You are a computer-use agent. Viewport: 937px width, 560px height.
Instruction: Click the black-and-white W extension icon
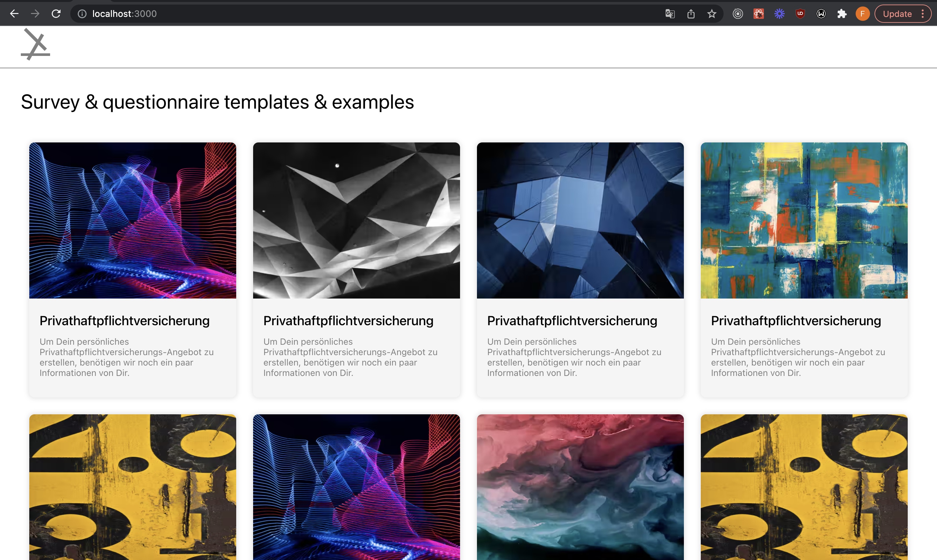click(x=821, y=14)
